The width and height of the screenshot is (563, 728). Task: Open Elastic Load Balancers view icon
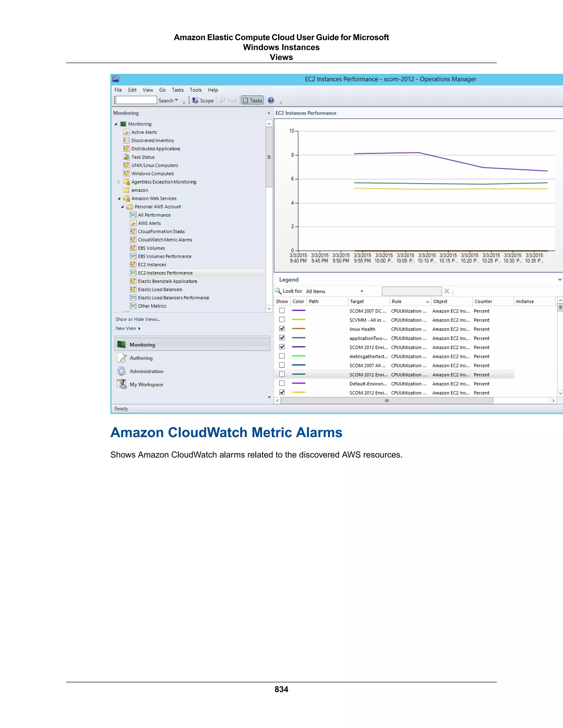point(133,289)
